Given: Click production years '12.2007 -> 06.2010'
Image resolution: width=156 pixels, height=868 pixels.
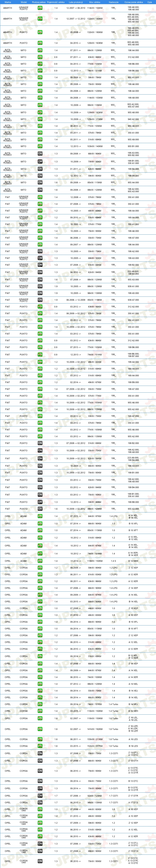Looking at the screenshot, I should pyautogui.click(x=76, y=8).
